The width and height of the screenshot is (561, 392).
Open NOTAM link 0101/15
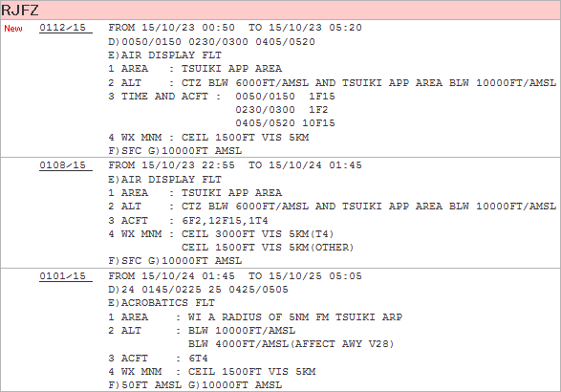coord(63,276)
